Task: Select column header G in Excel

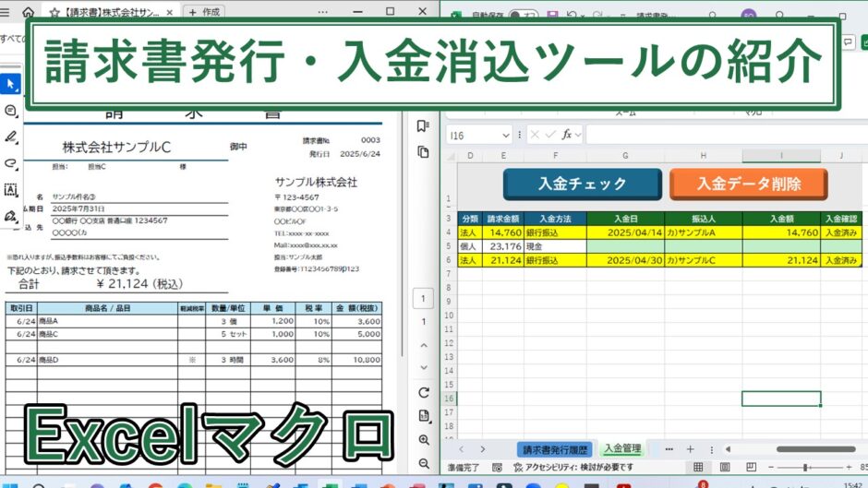Action: pos(625,156)
